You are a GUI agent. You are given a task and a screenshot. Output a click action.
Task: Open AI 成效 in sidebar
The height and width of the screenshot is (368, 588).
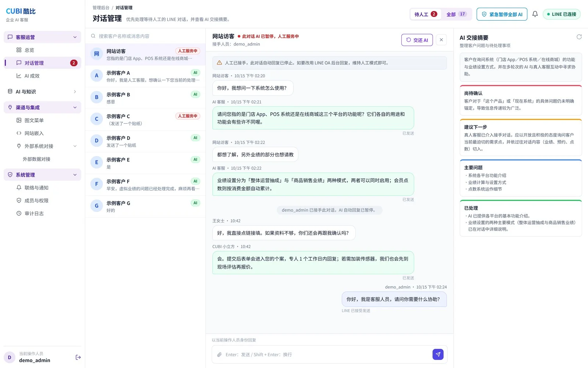pyautogui.click(x=42, y=76)
